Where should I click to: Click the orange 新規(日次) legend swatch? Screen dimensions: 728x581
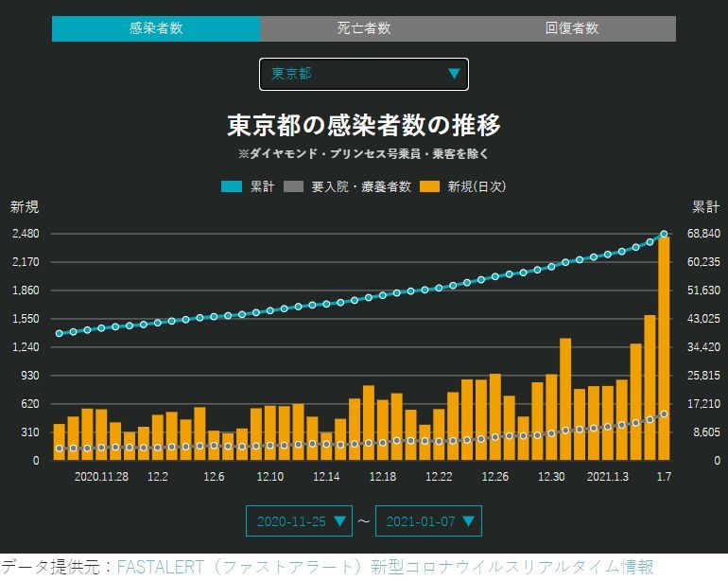[x=429, y=186]
